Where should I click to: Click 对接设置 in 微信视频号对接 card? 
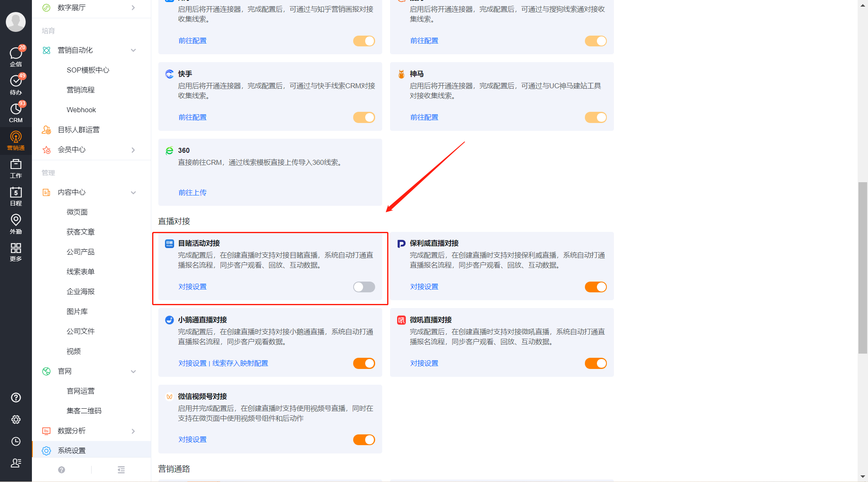coord(192,439)
